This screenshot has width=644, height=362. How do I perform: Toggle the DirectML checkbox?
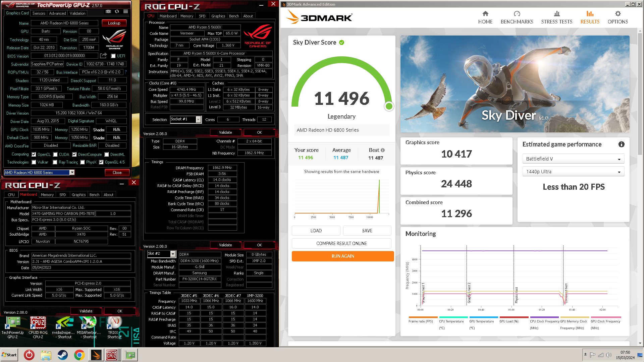[107, 155]
